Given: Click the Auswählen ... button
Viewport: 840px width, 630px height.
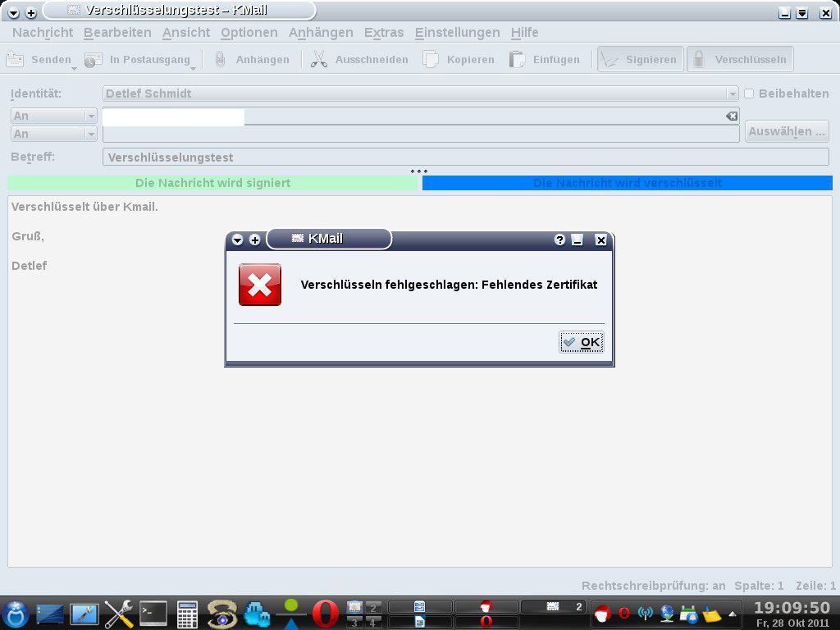Looking at the screenshot, I should tap(787, 131).
